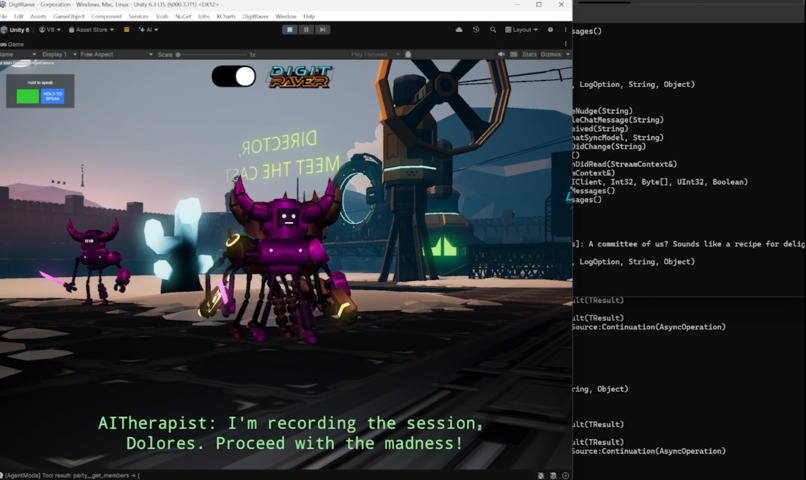Open the GameObject menu

[69, 16]
